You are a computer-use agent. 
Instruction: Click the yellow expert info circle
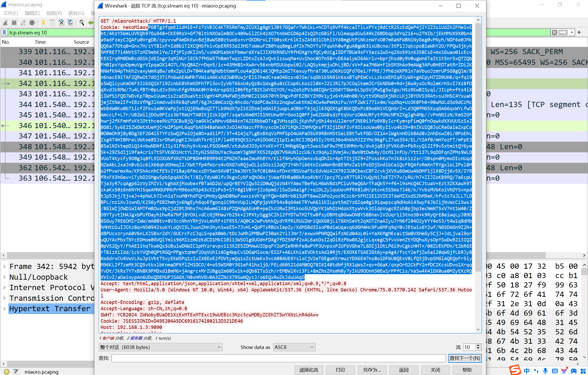click(7, 372)
